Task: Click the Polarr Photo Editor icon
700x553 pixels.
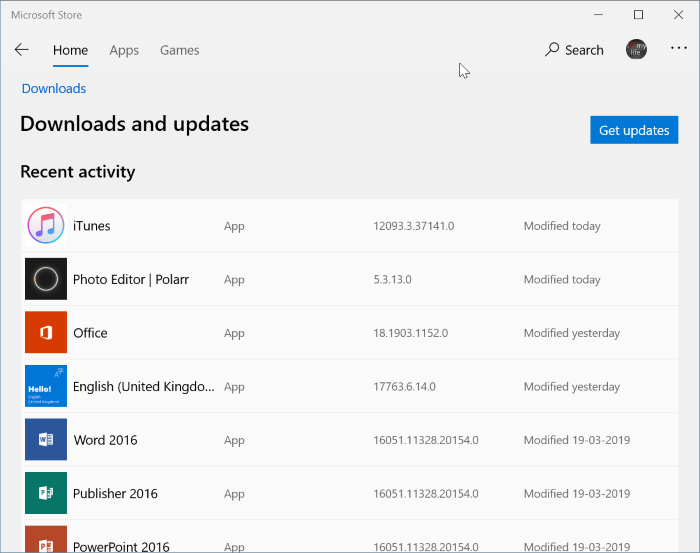Action: (46, 279)
